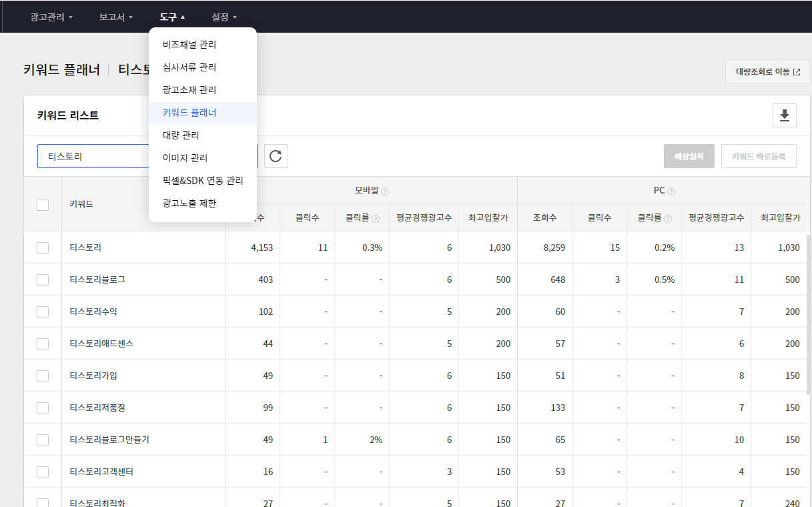Select 광고노출 제한 menu item

point(203,203)
